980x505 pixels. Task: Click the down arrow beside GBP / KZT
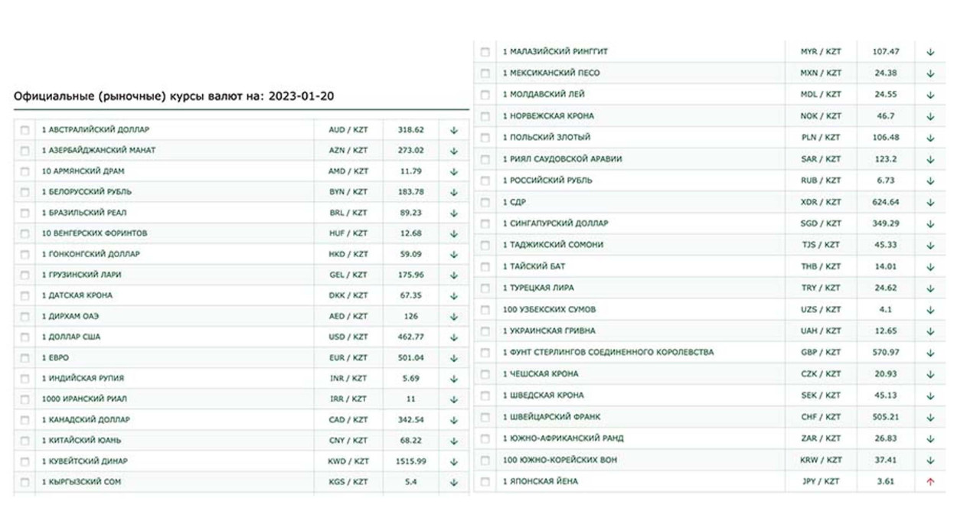tap(930, 353)
